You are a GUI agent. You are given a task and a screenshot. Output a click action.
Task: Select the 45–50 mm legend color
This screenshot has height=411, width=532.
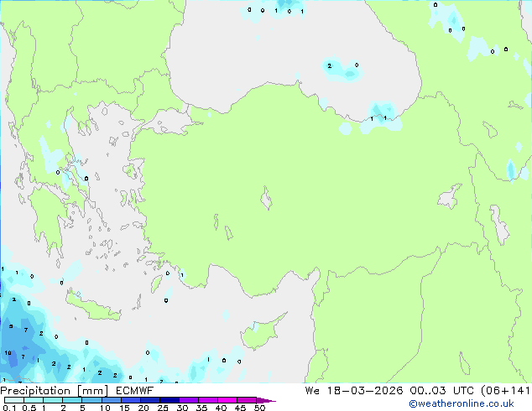pyautogui.click(x=247, y=400)
